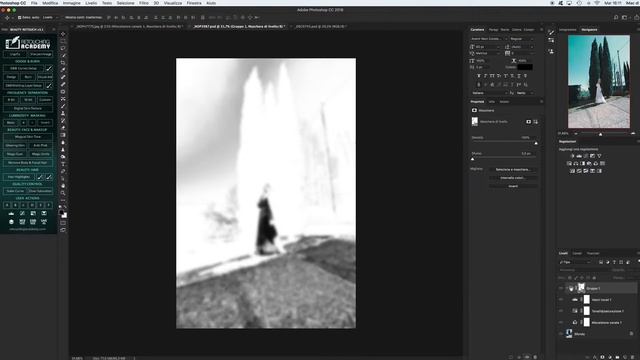
Task: Select the Eyedropper tool
Action: [63, 70]
